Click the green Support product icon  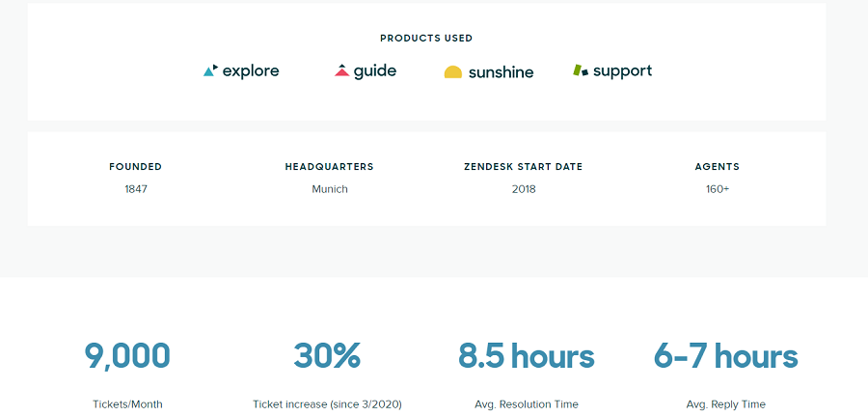(x=580, y=70)
